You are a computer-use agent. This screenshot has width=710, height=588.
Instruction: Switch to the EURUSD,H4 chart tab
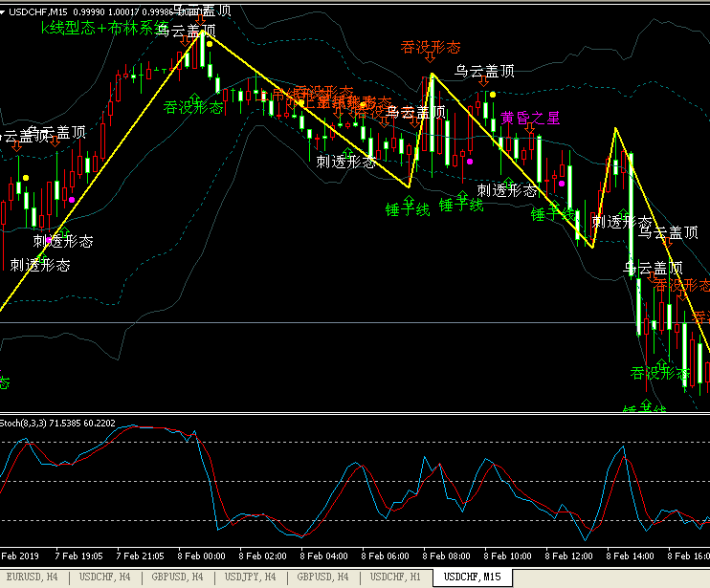[x=33, y=577]
